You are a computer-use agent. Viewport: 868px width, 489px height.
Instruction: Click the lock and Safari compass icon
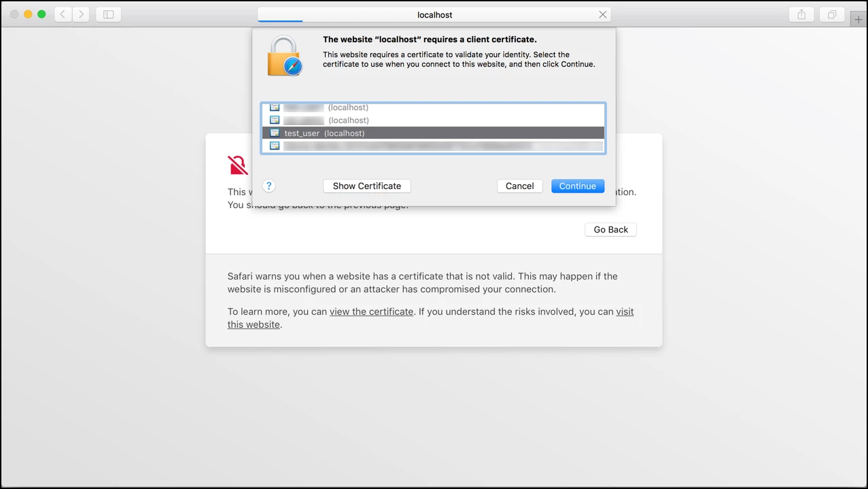[x=284, y=56]
